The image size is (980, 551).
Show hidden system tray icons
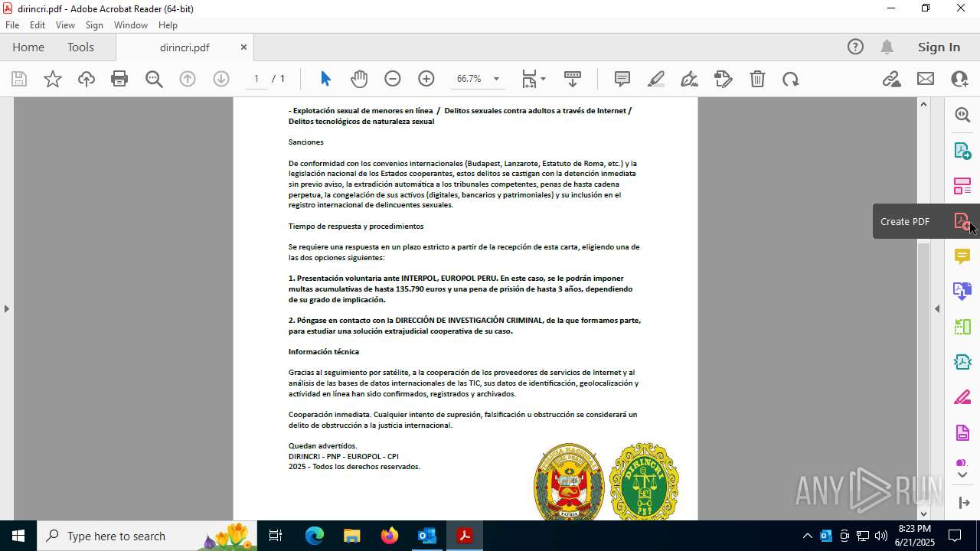(807, 536)
